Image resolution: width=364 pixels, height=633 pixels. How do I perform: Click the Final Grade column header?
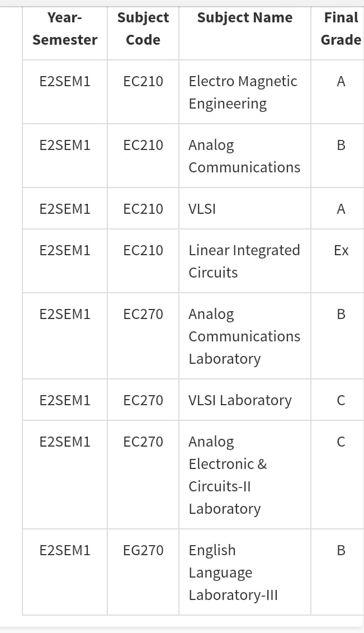point(341,29)
